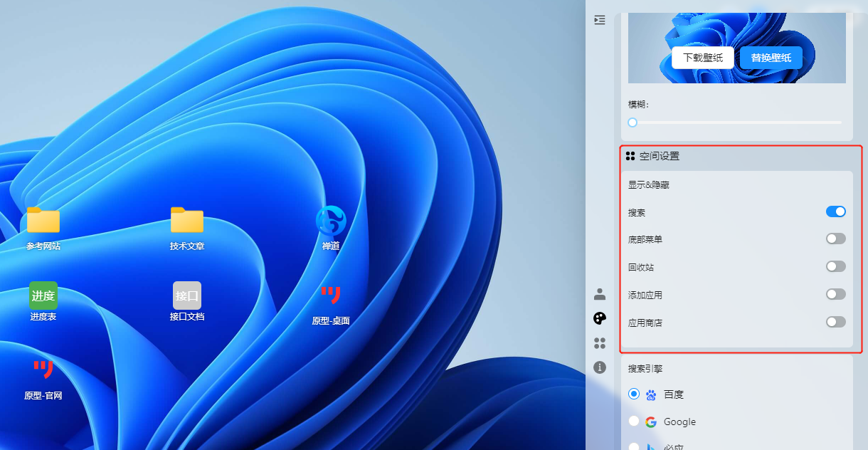The height and width of the screenshot is (450, 868).
Task: Collapse the side panel via indent icon
Action: [x=600, y=20]
